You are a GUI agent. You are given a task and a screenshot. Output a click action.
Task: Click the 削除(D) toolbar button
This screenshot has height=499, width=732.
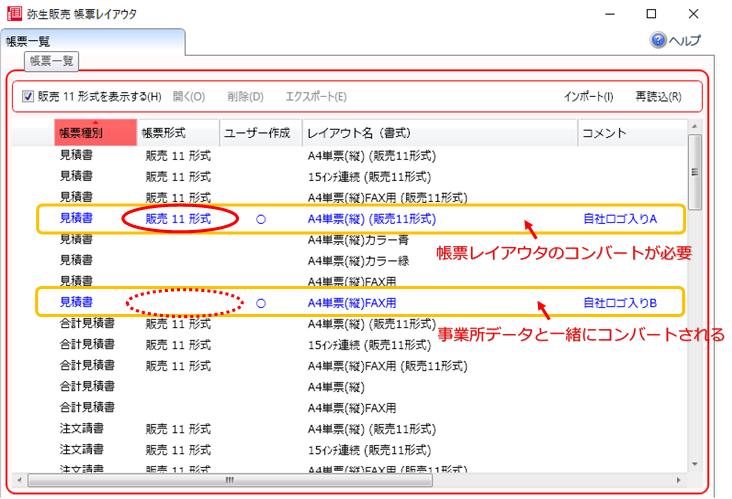[245, 97]
